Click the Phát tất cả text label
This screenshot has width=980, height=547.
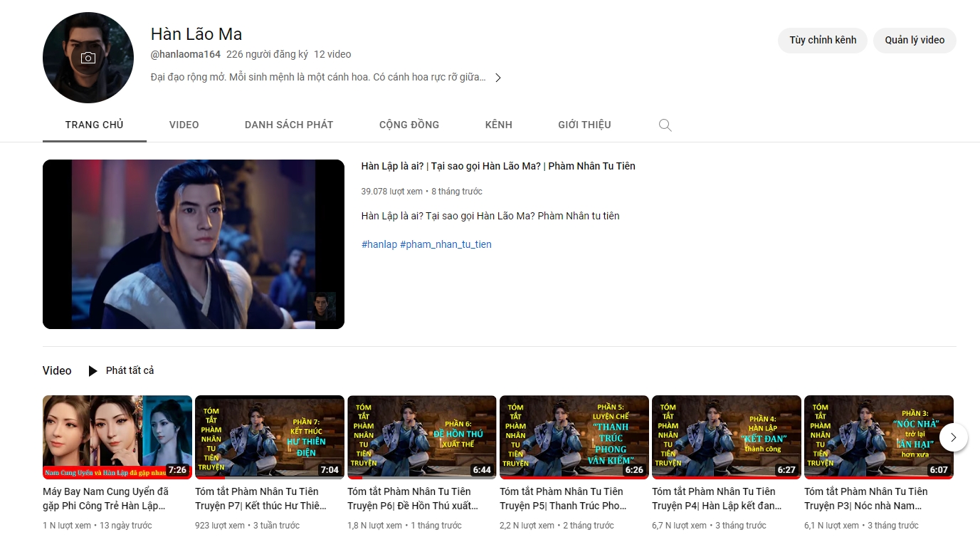(130, 370)
